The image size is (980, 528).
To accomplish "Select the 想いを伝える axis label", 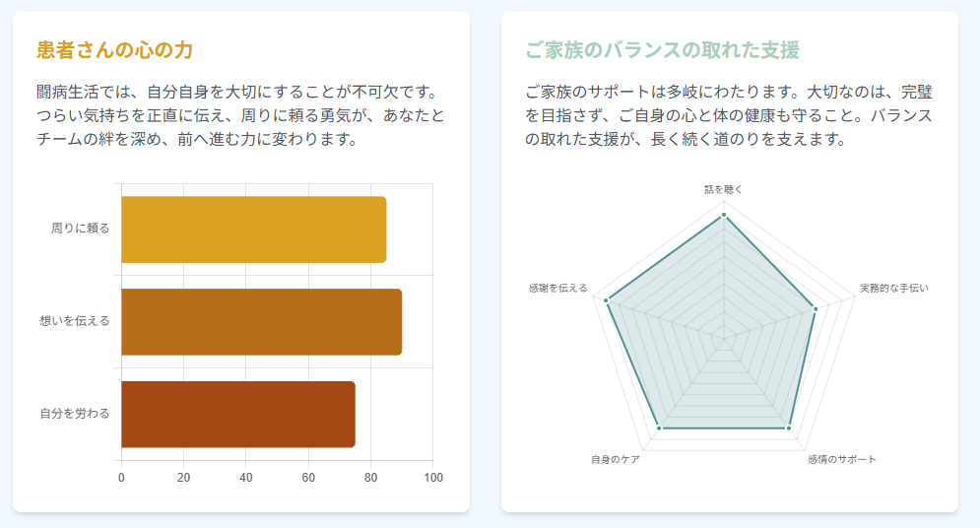I will point(75,321).
